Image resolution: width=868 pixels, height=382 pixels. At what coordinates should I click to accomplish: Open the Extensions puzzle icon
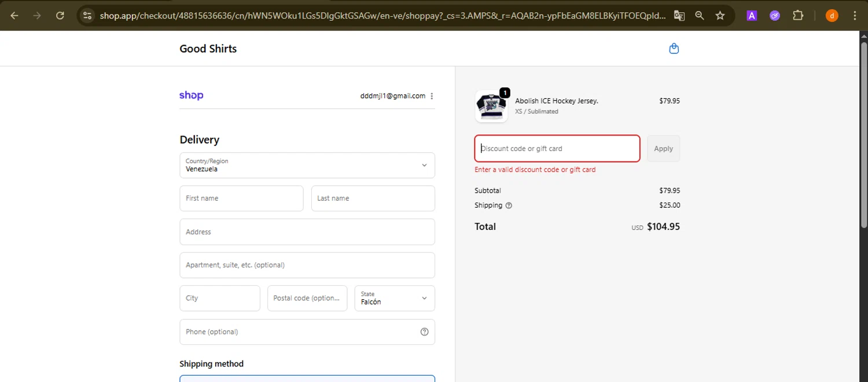pos(798,16)
